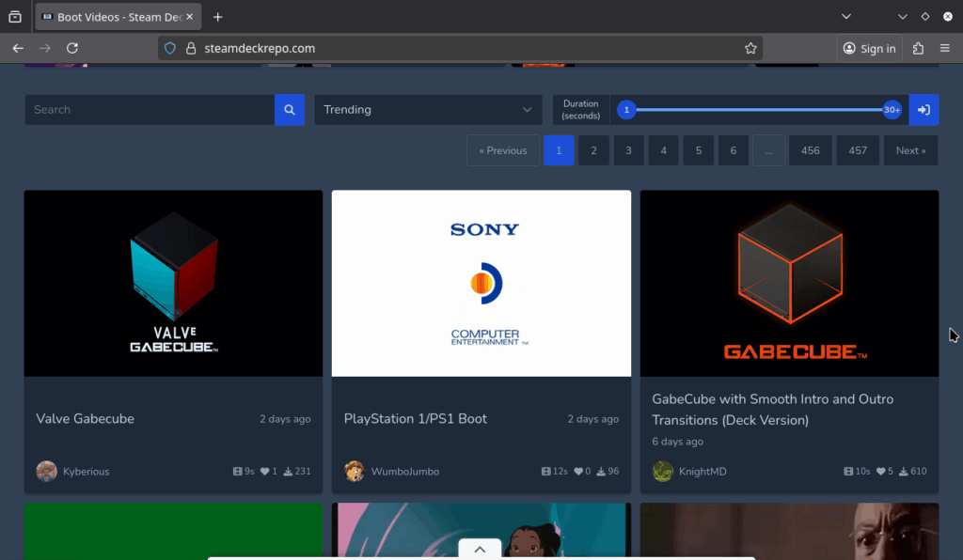The height and width of the screenshot is (560, 963).
Task: Click Sign in at the top right
Action: [869, 48]
